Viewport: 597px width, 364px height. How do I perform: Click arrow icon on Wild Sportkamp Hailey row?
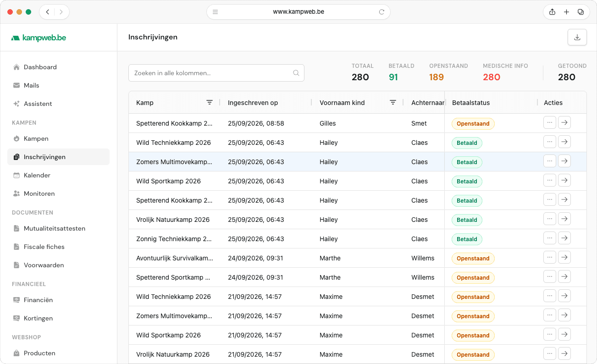564,181
